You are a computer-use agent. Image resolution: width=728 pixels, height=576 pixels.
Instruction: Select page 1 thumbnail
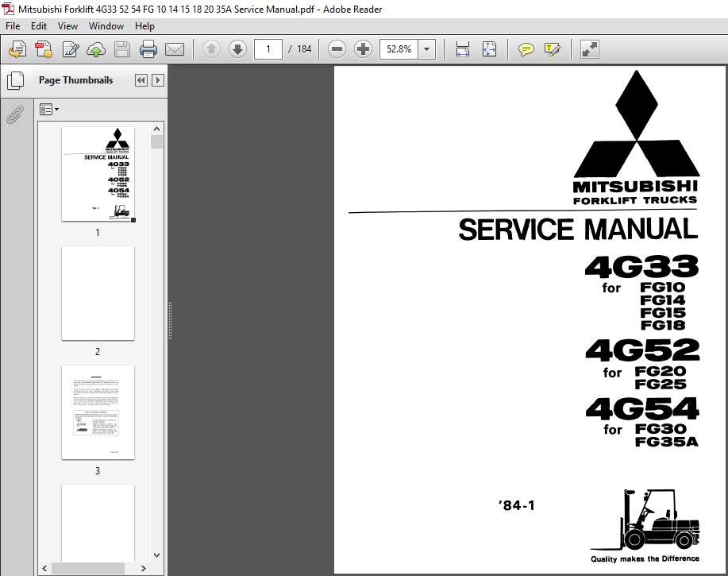(x=98, y=174)
